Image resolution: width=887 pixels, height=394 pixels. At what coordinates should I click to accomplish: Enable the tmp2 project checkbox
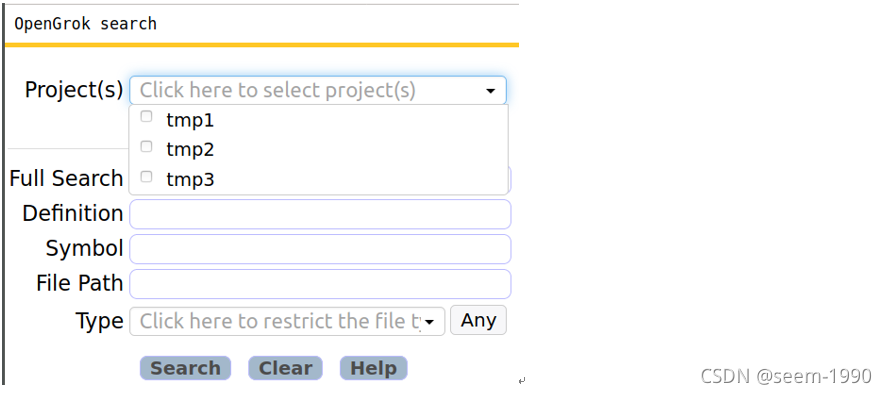point(147,147)
